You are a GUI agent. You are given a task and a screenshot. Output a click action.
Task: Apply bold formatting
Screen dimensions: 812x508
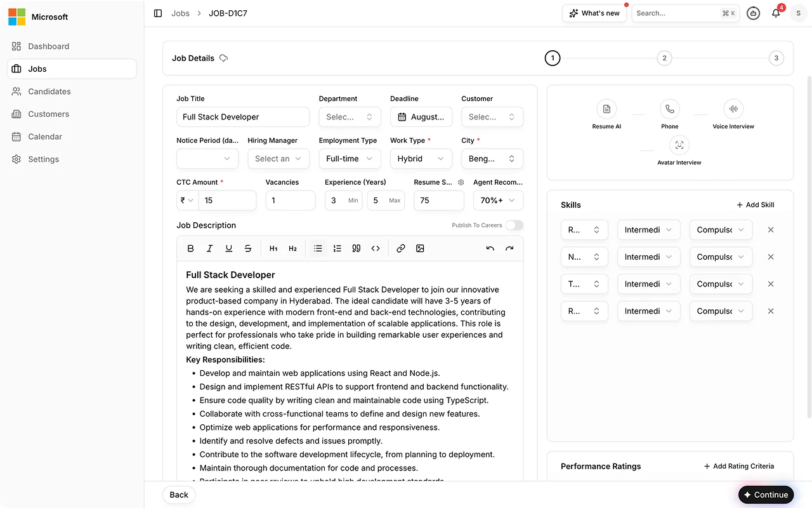pos(190,248)
